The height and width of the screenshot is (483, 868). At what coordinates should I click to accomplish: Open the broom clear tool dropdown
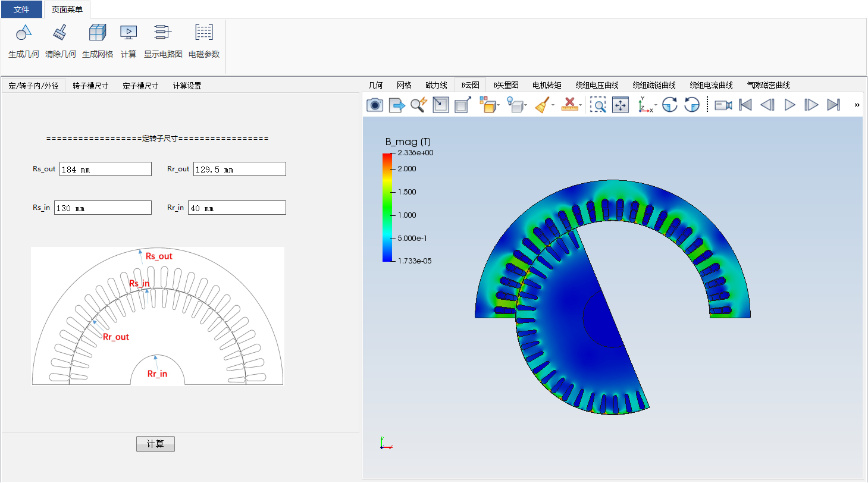point(553,106)
